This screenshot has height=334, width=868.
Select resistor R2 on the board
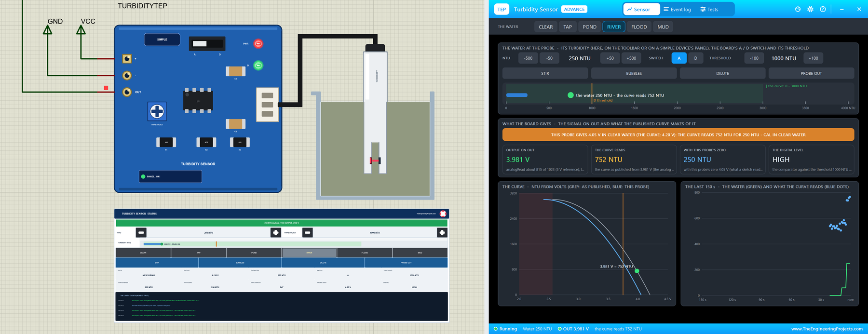tap(206, 142)
